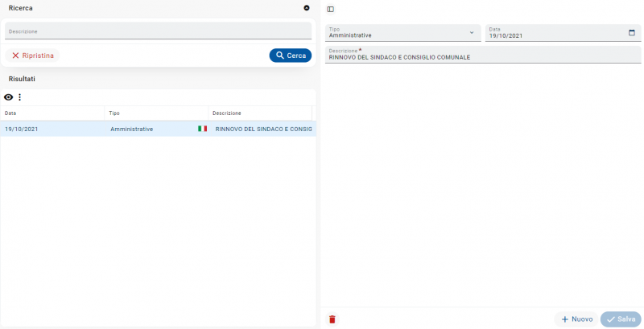The width and height of the screenshot is (644, 329).
Task: Click the Italian flag icon in the row
Action: coord(203,129)
